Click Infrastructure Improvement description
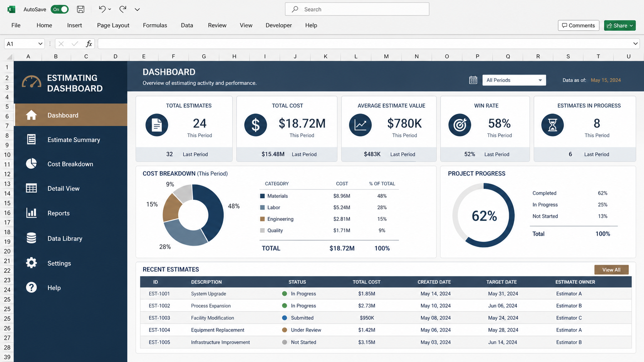Viewport: 644px width, 362px height. click(220, 342)
